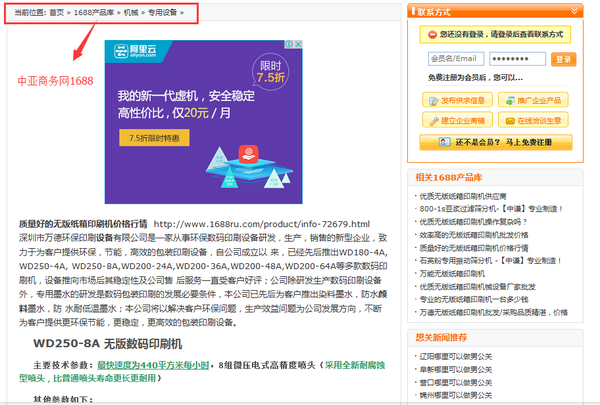The height and width of the screenshot is (405, 600).
Task: Click the red warning icon in login notice
Action: pyautogui.click(x=432, y=35)
